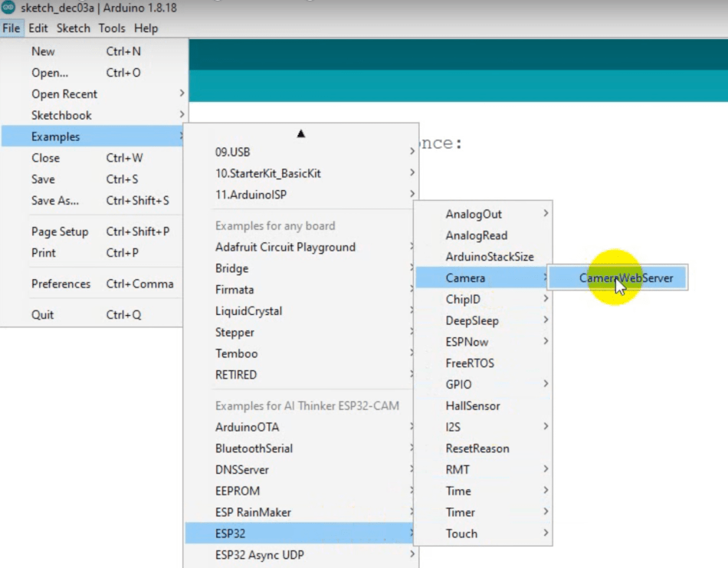Expand the ChipID submenu
The height and width of the screenshot is (568, 728).
[483, 300]
